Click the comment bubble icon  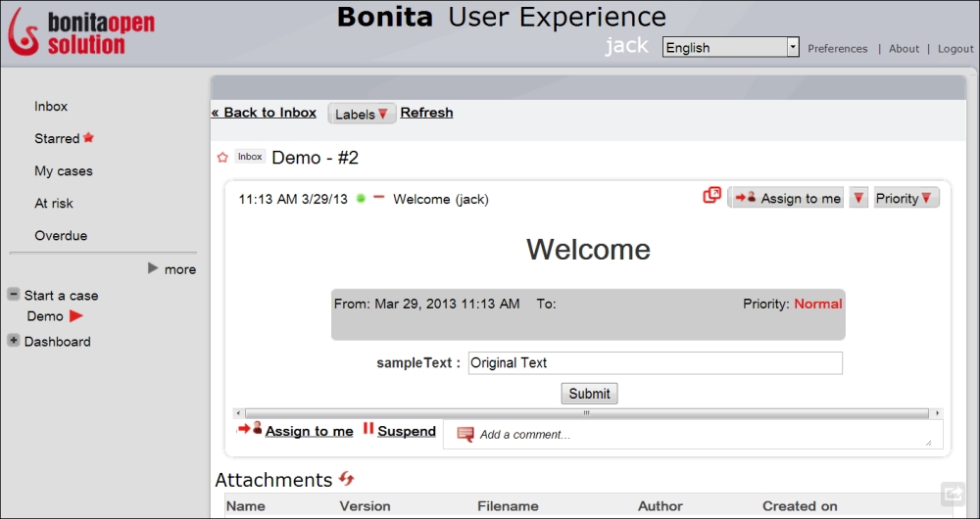tap(465, 434)
